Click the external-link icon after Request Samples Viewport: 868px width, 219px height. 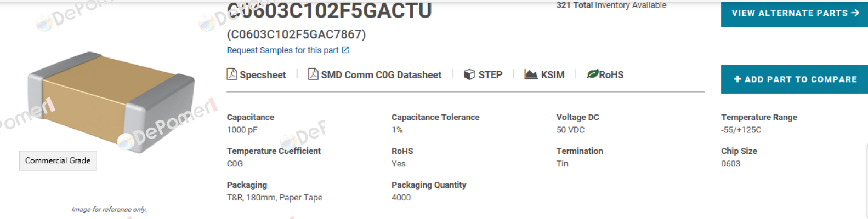tap(345, 50)
